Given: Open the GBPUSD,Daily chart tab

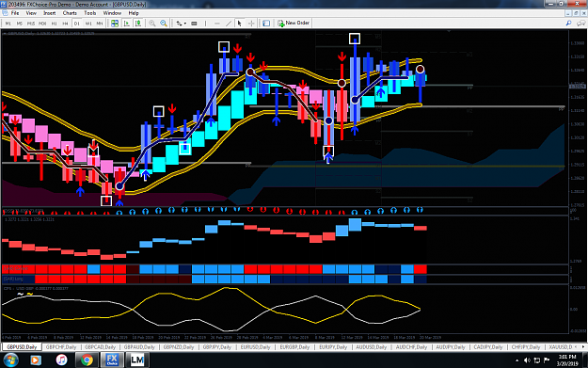Looking at the screenshot, I should 22,347.
